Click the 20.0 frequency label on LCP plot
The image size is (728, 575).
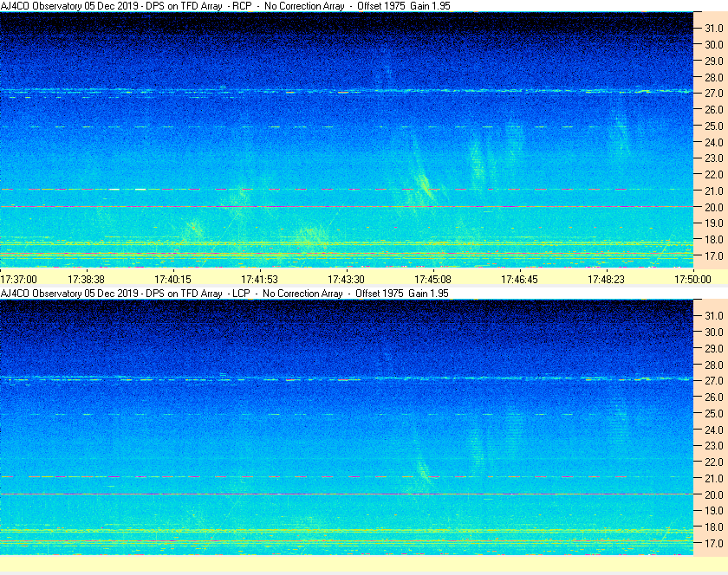click(x=714, y=494)
